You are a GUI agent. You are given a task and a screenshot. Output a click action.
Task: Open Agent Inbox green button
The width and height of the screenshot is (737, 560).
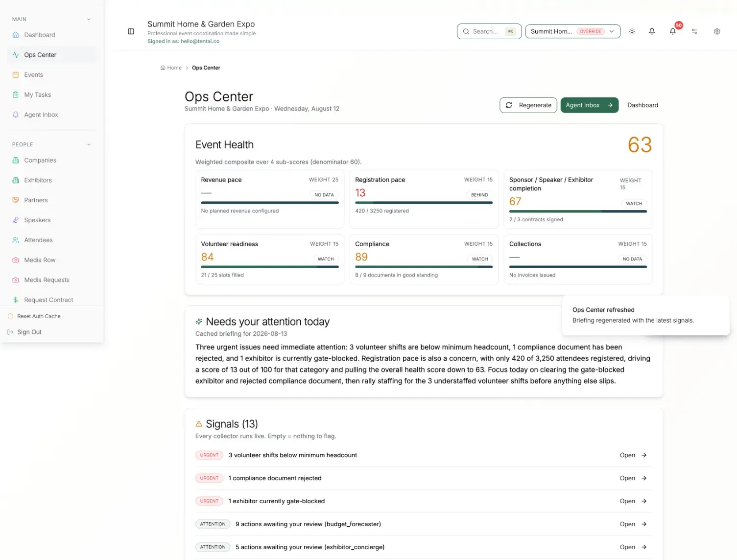point(589,105)
